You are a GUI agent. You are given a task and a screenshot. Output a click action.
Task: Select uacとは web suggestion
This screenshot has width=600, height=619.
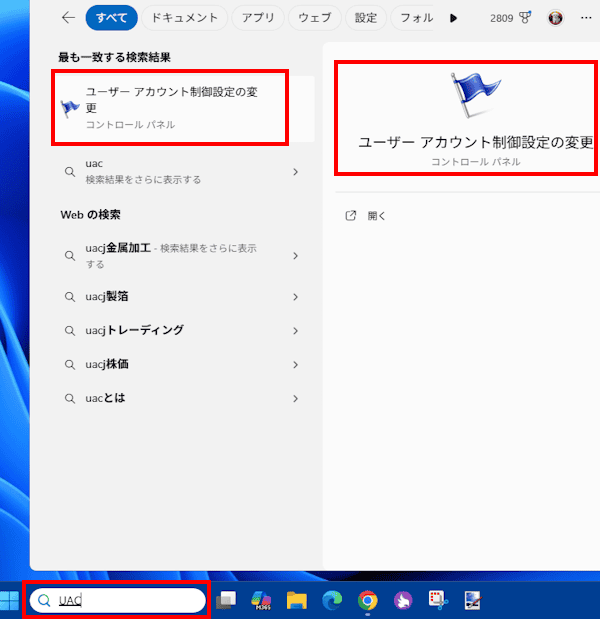(182, 398)
